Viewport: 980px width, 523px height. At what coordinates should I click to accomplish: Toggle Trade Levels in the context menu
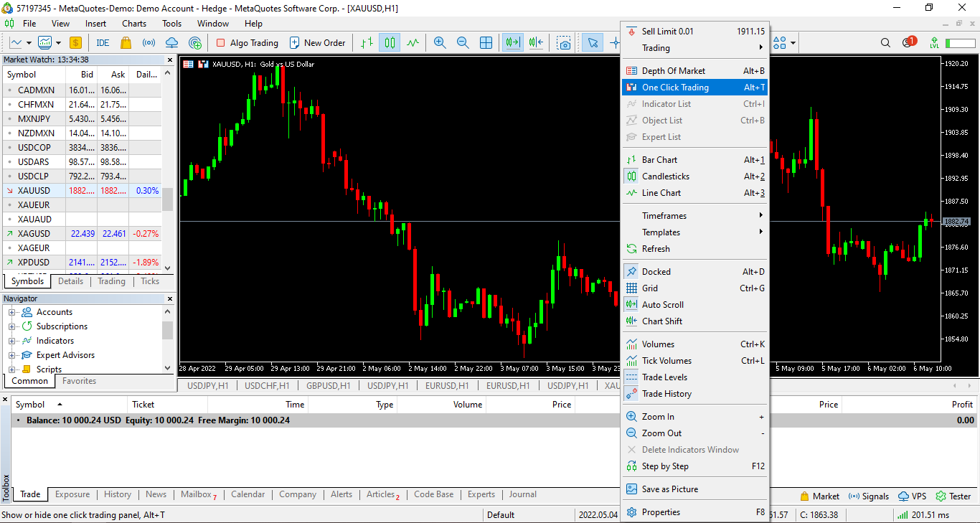coord(694,377)
